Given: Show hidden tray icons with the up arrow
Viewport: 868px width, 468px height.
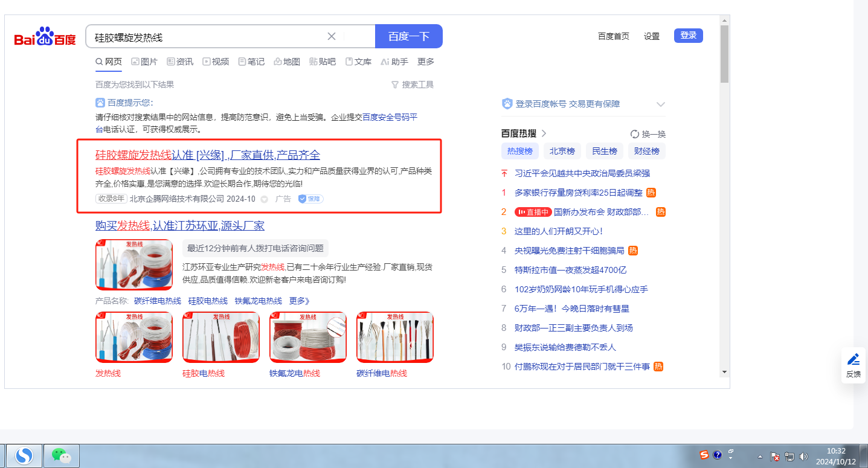Looking at the screenshot, I should click(x=760, y=457).
